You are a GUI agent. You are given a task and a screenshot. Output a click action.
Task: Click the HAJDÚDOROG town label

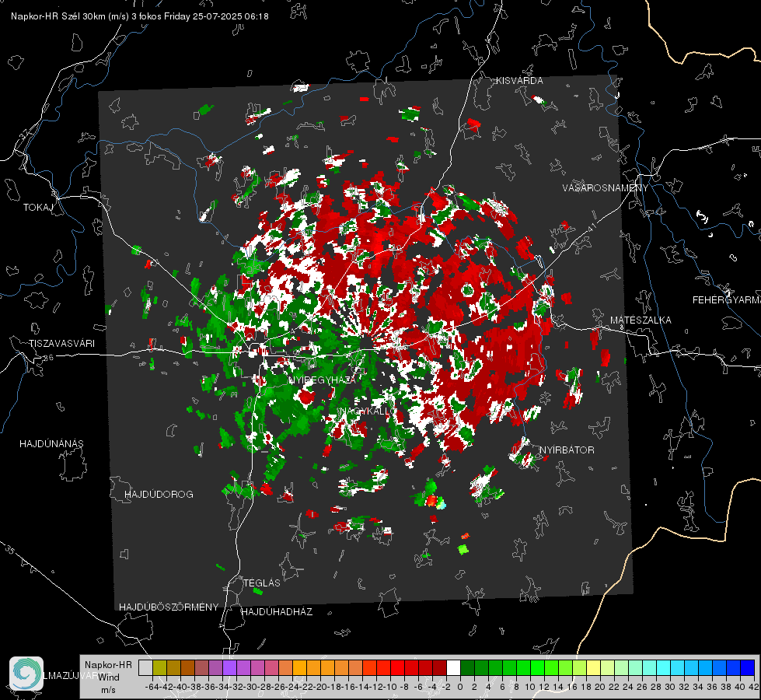click(159, 495)
